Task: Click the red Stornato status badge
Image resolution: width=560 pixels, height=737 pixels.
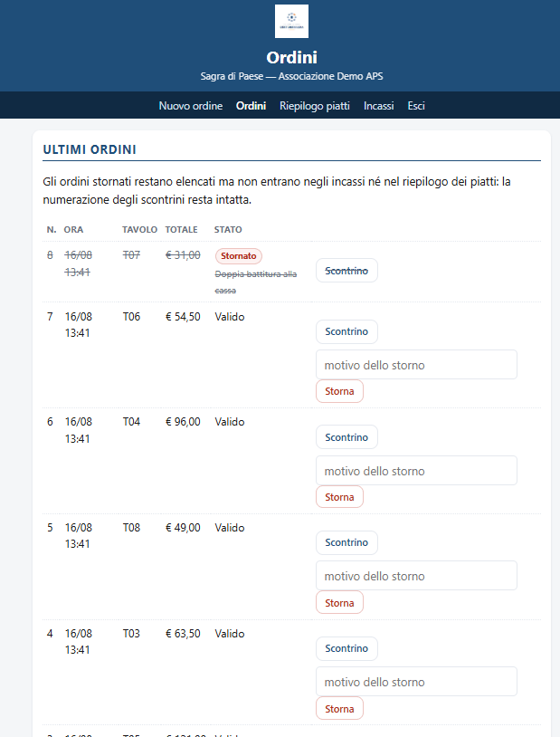Action: tap(239, 256)
